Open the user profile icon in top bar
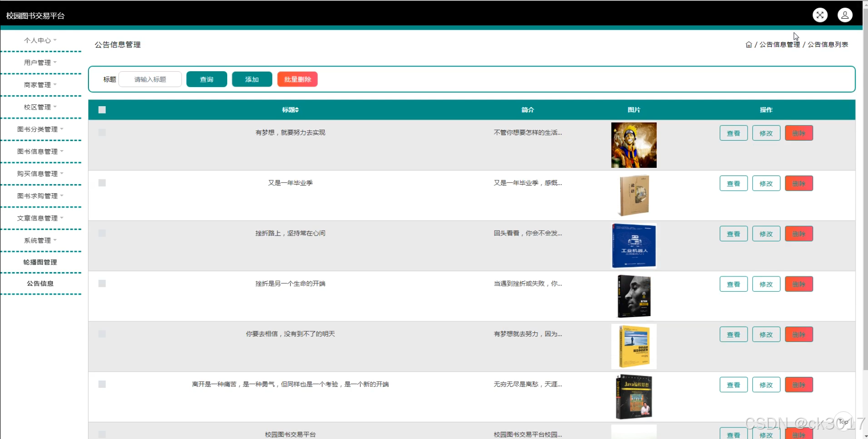This screenshot has height=439, width=868. click(845, 15)
